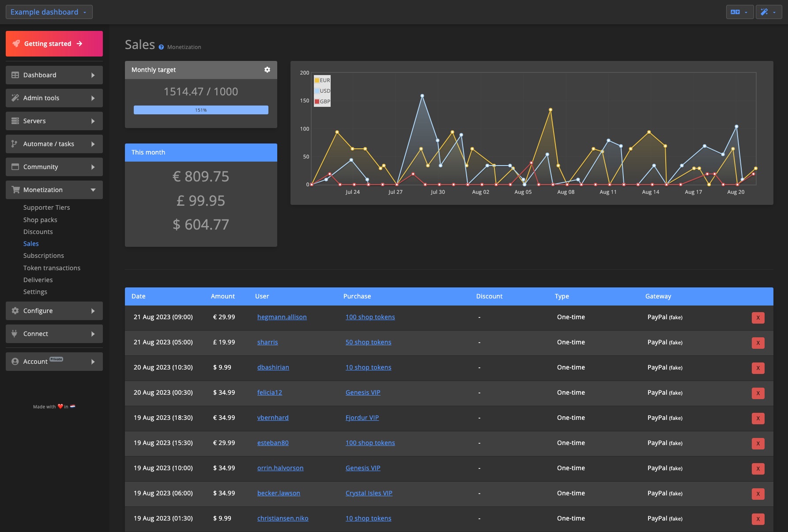The image size is (788, 532).
Task: Toggle USD series in chart legend
Action: pyautogui.click(x=322, y=91)
